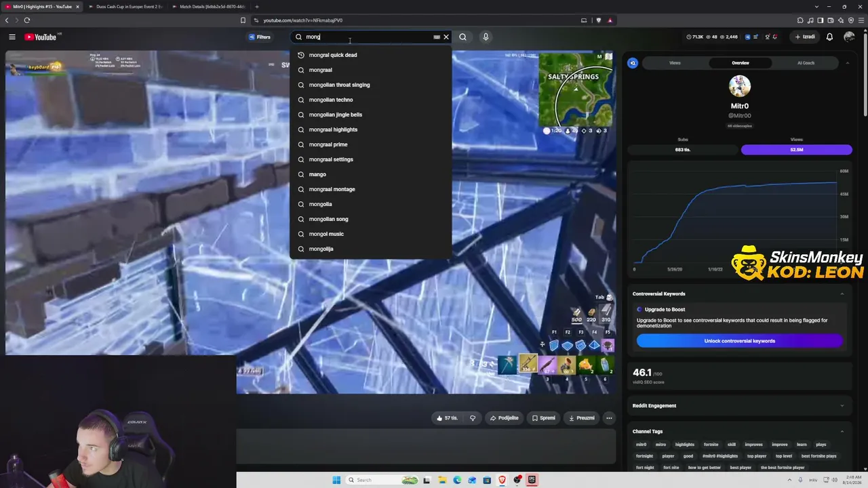This screenshot has height=488, width=868.
Task: Dislike the video with the thumbs-down button
Action: click(473, 418)
